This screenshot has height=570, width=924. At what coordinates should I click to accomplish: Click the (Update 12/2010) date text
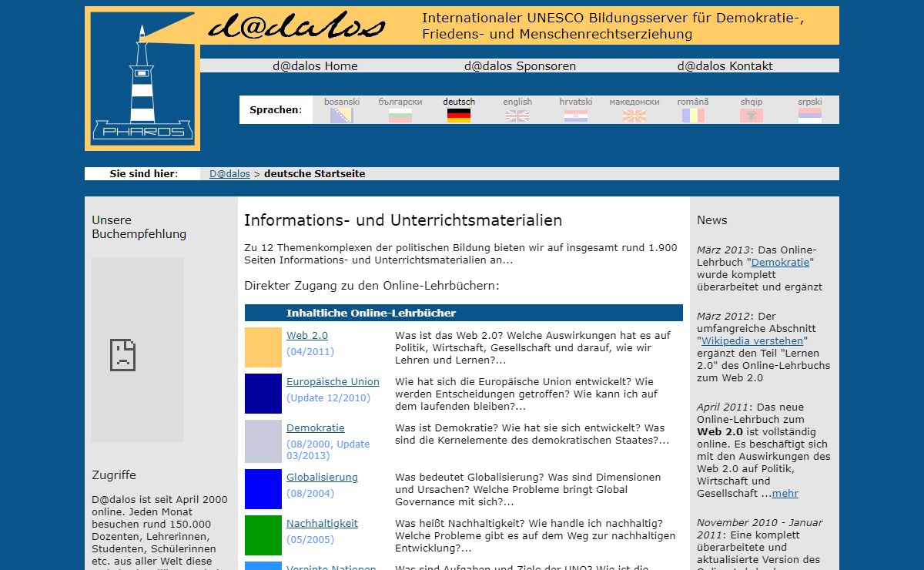click(328, 398)
